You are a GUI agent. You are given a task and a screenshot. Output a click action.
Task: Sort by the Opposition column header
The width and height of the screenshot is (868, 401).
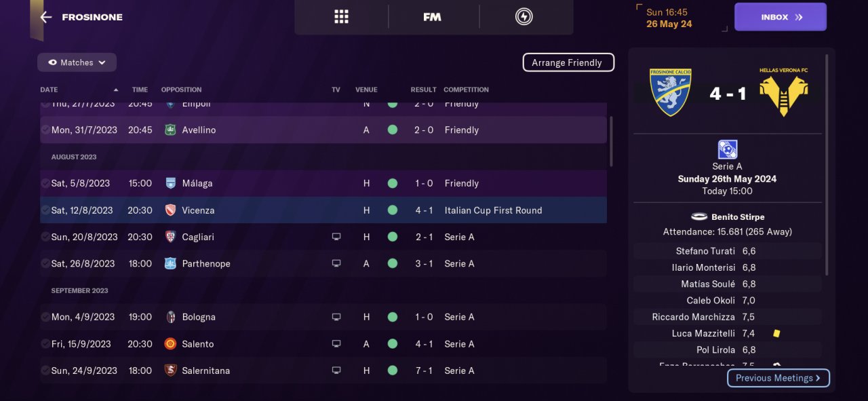coord(181,90)
